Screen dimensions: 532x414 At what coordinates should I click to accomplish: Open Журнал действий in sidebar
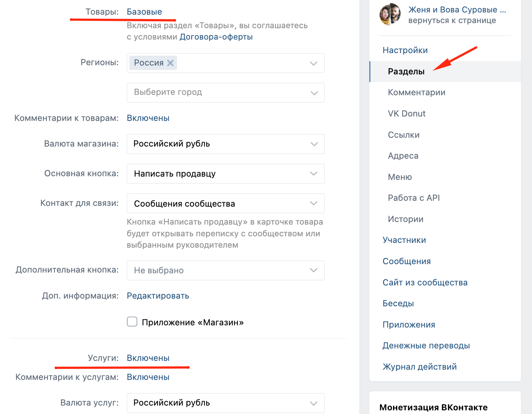(420, 367)
